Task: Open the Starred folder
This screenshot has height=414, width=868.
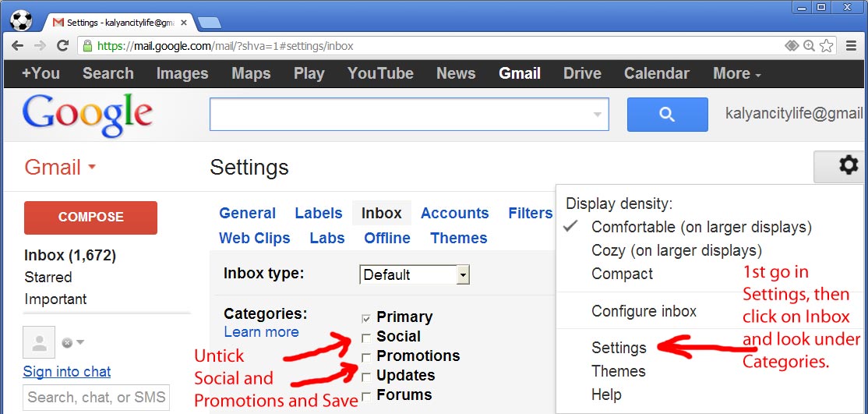Action: coord(48,277)
